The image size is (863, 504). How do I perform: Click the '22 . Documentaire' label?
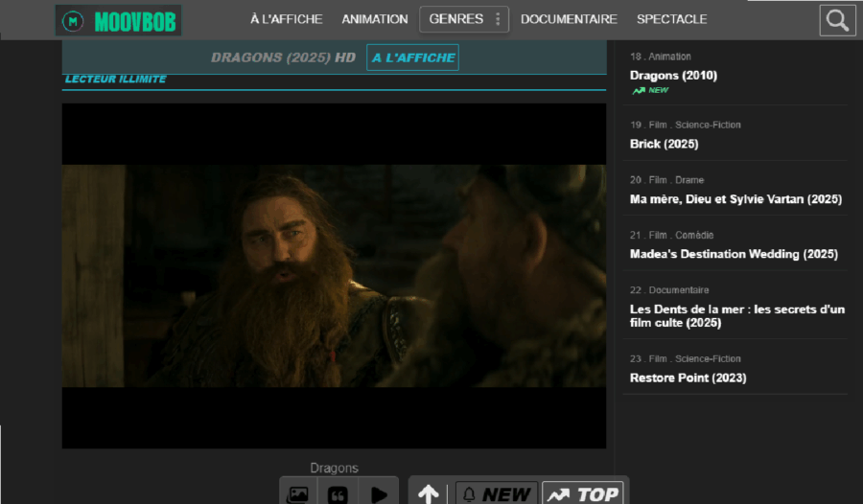click(669, 290)
